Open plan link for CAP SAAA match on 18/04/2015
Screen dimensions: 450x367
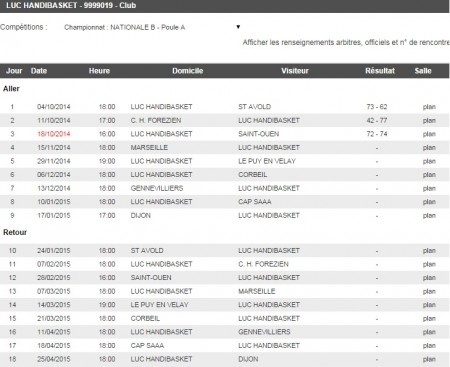[429, 346]
